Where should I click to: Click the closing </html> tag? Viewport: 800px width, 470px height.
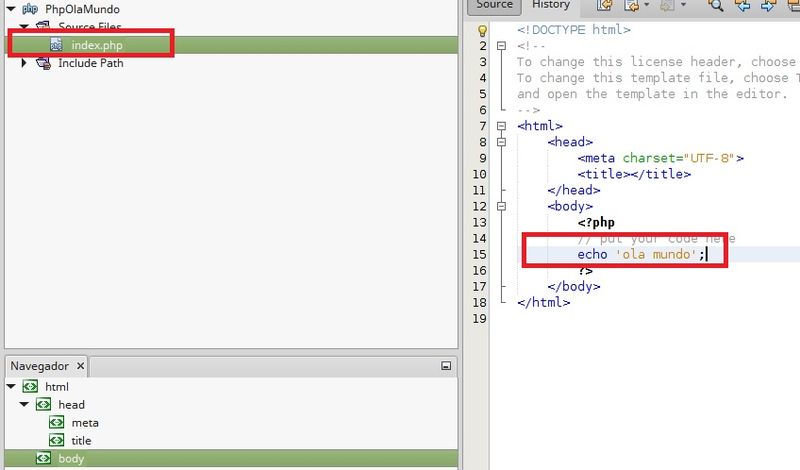[543, 302]
